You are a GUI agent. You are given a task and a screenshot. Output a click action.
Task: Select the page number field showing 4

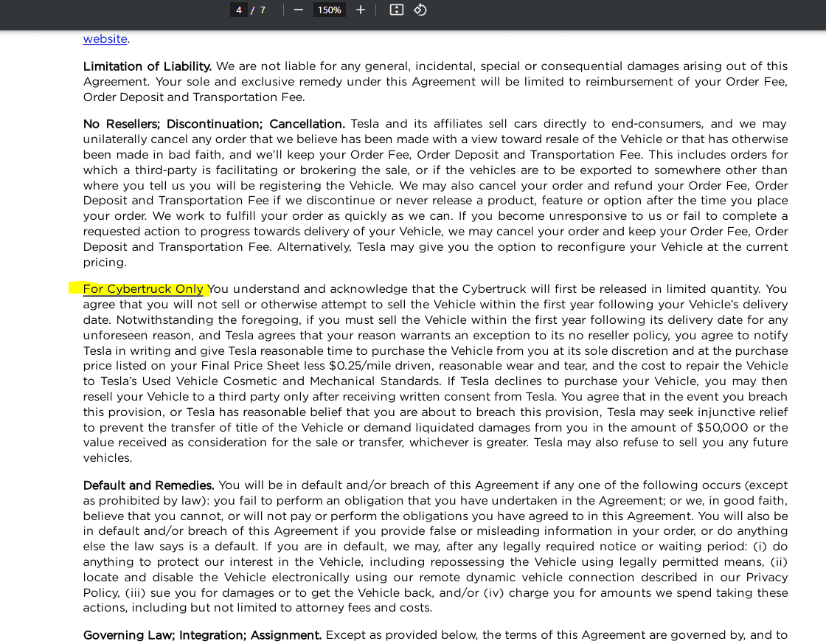[x=239, y=10]
